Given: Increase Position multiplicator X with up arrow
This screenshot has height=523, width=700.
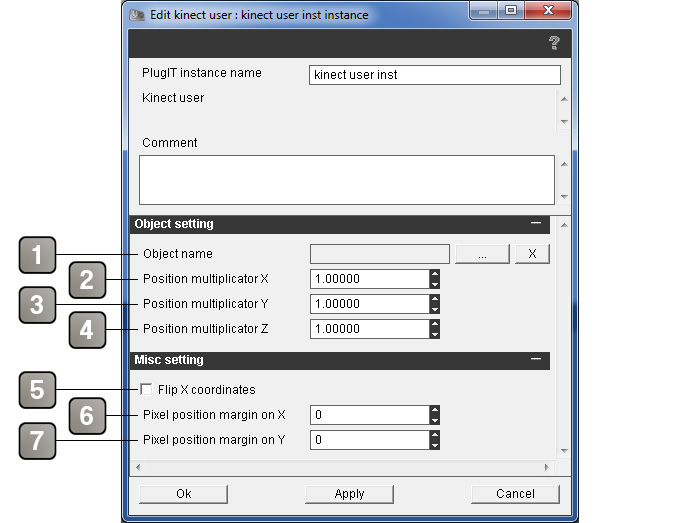Looking at the screenshot, I should 435,274.
